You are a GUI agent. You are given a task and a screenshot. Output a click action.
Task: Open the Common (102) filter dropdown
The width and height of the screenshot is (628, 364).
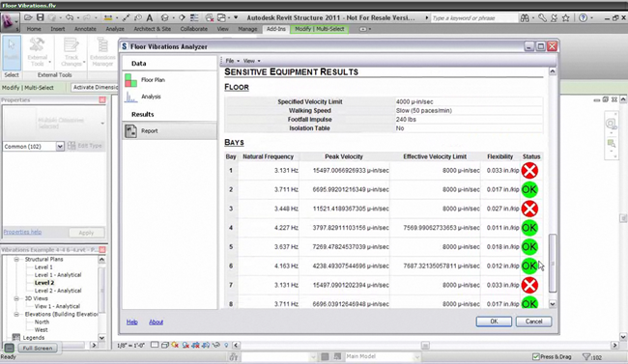click(60, 147)
